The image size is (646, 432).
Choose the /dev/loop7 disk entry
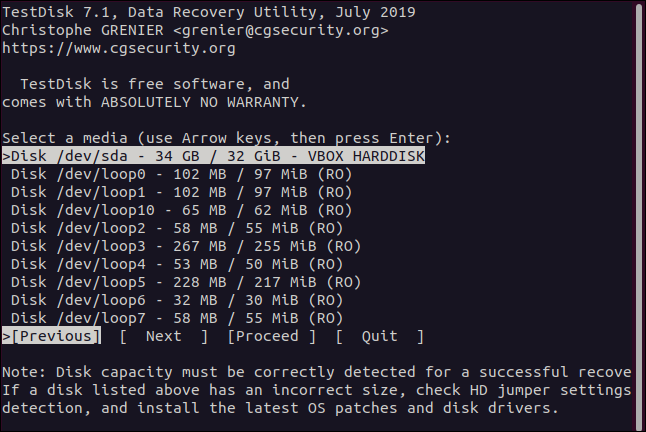pos(177,318)
